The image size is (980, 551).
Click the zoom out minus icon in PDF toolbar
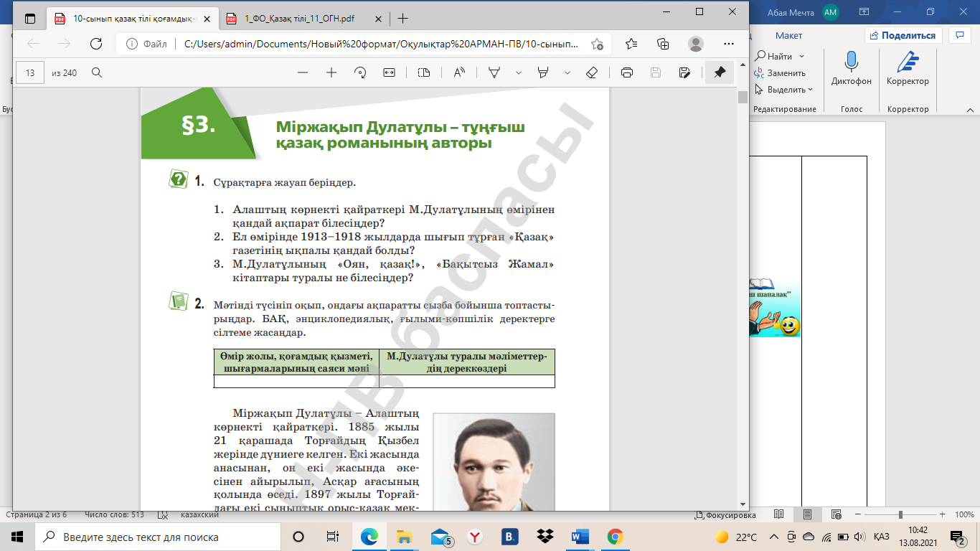pos(303,72)
